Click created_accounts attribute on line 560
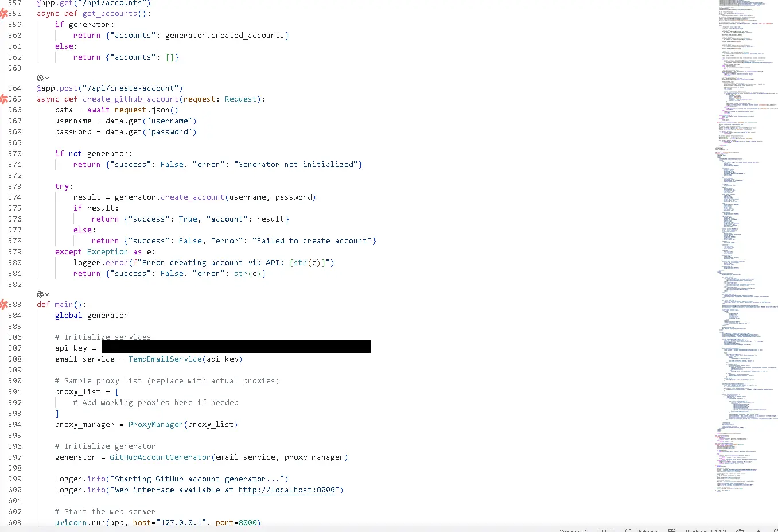The height and width of the screenshot is (532, 778). click(248, 35)
